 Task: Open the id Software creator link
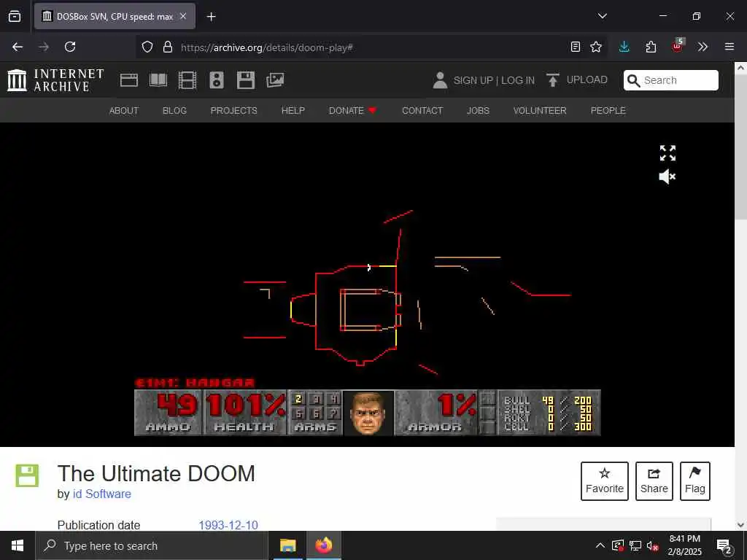click(102, 494)
